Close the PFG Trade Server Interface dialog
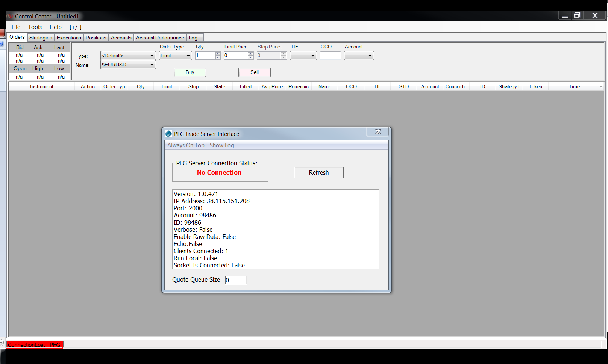 [378, 132]
